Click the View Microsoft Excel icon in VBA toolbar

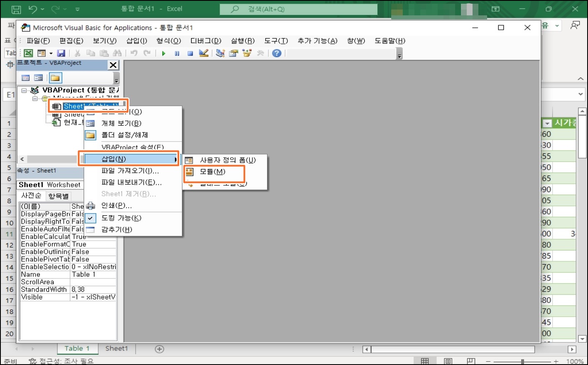click(28, 53)
